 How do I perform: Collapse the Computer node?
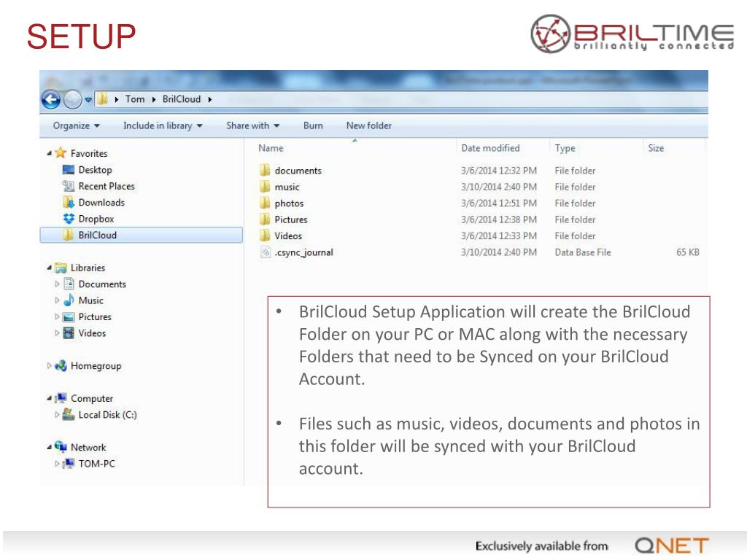tap(49, 398)
